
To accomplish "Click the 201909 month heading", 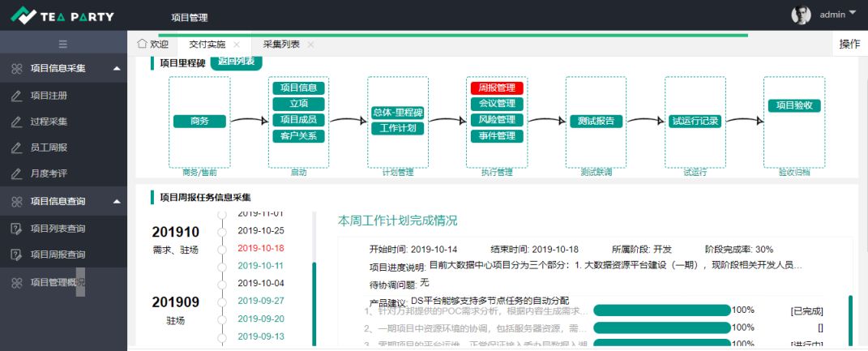I will (176, 302).
